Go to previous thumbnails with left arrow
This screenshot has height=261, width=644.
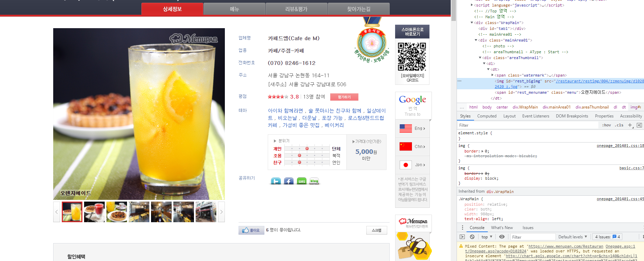57,212
